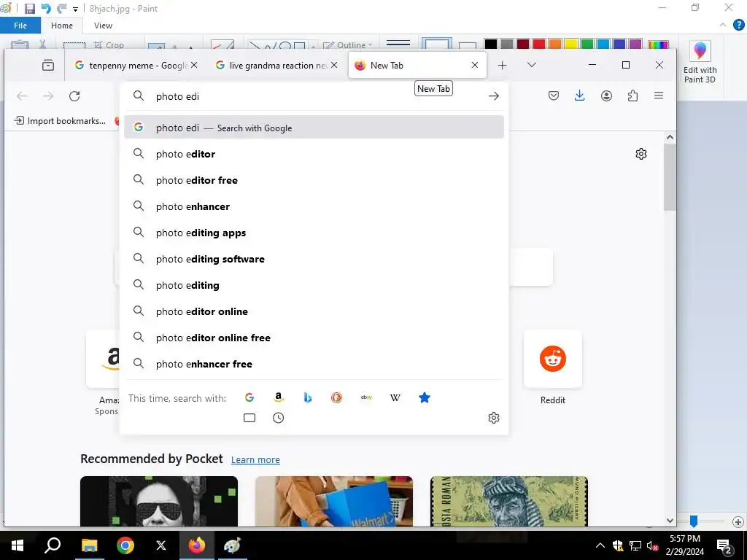Choose 'photo editor free' suggestion
The width and height of the screenshot is (747, 560).
(314, 180)
